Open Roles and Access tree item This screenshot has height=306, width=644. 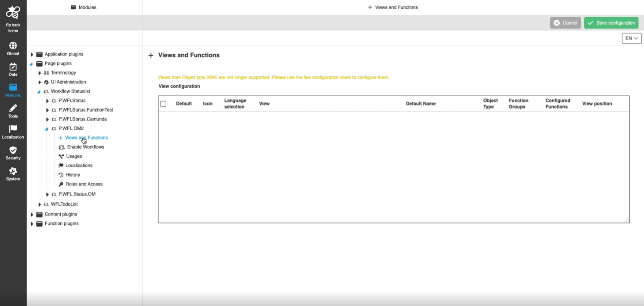pos(84,184)
